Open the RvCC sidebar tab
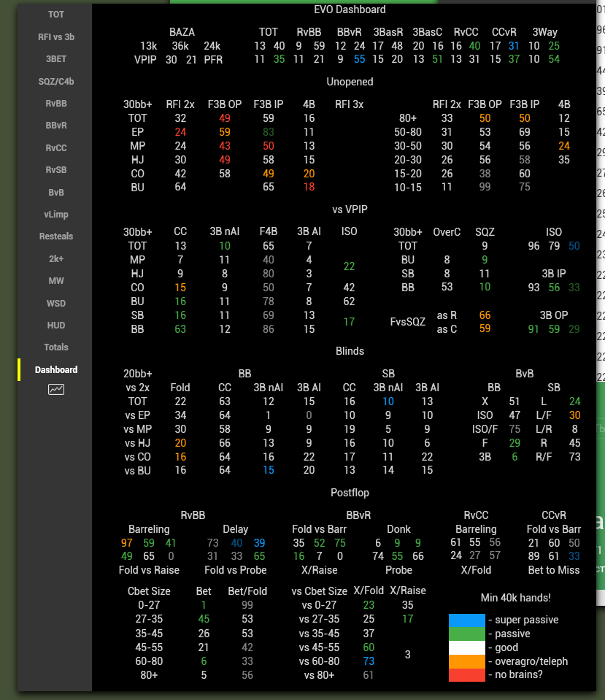This screenshot has width=605, height=700. (55, 147)
